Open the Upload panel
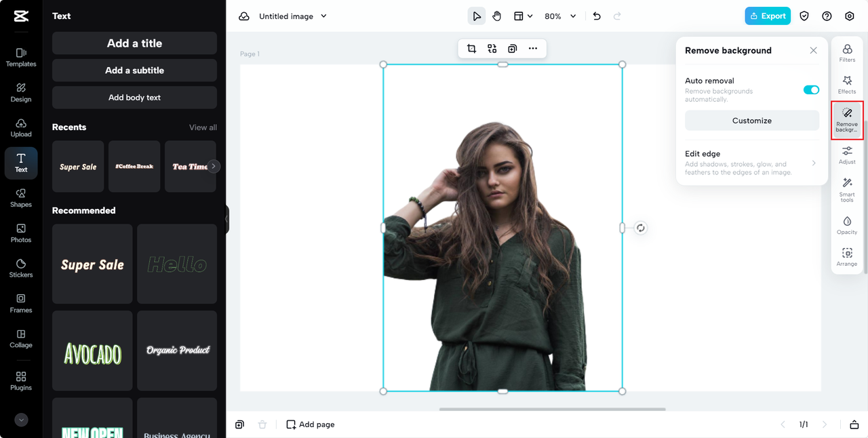The height and width of the screenshot is (438, 868). 21,127
